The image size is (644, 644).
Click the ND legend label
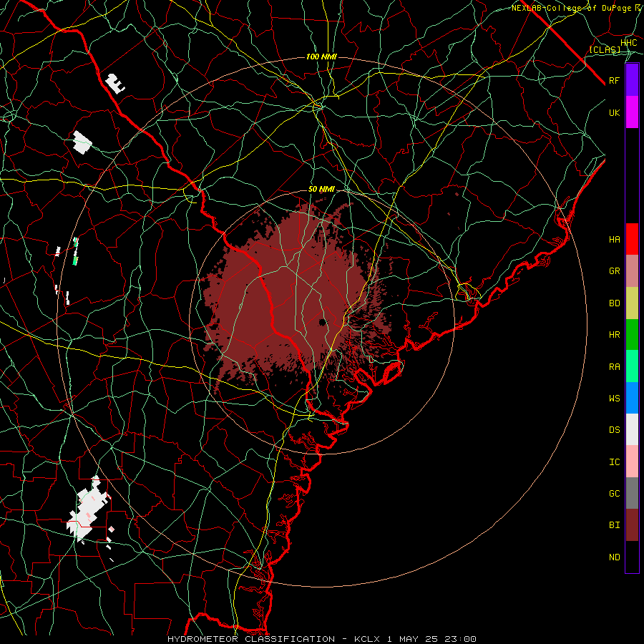coord(614,557)
